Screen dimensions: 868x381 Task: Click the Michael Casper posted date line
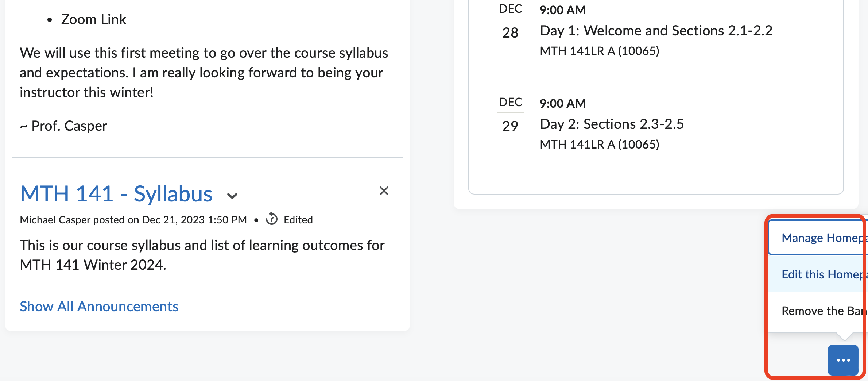133,220
